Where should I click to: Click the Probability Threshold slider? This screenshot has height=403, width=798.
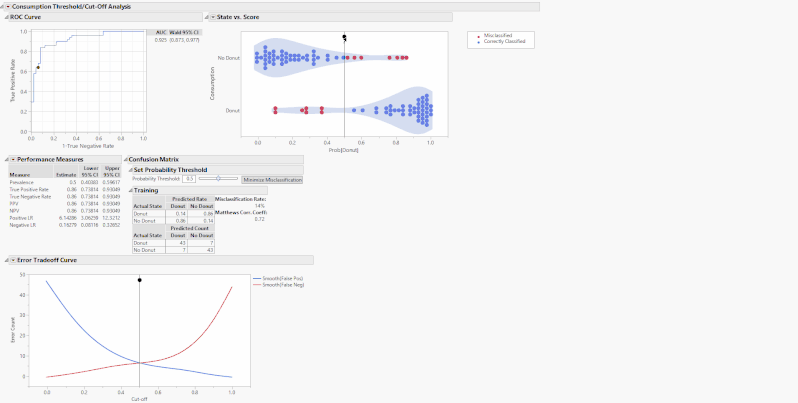click(x=218, y=179)
